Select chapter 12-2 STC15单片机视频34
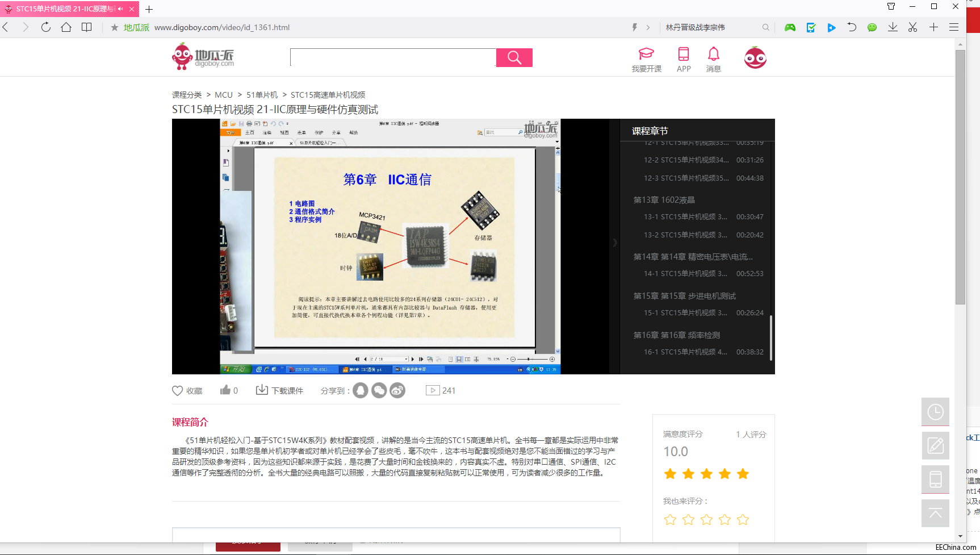980x555 pixels. (x=703, y=160)
